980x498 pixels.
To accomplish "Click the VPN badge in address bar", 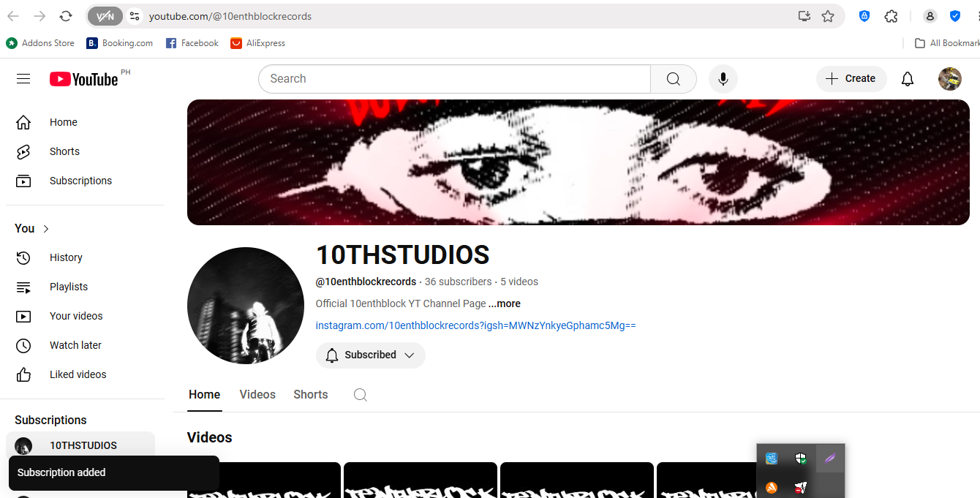I will [x=105, y=16].
